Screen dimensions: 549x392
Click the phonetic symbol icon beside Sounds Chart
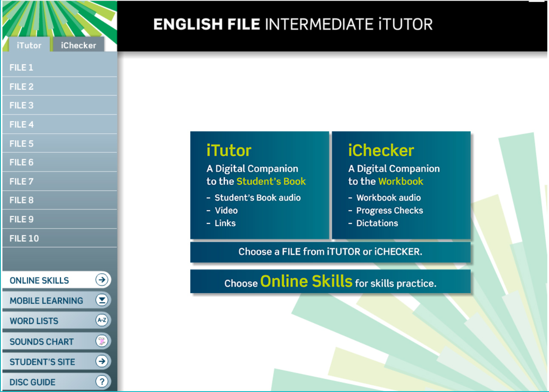(x=102, y=341)
